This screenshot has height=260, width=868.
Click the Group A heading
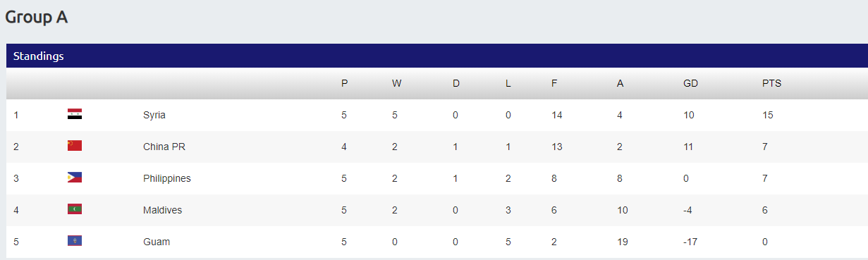(x=37, y=18)
